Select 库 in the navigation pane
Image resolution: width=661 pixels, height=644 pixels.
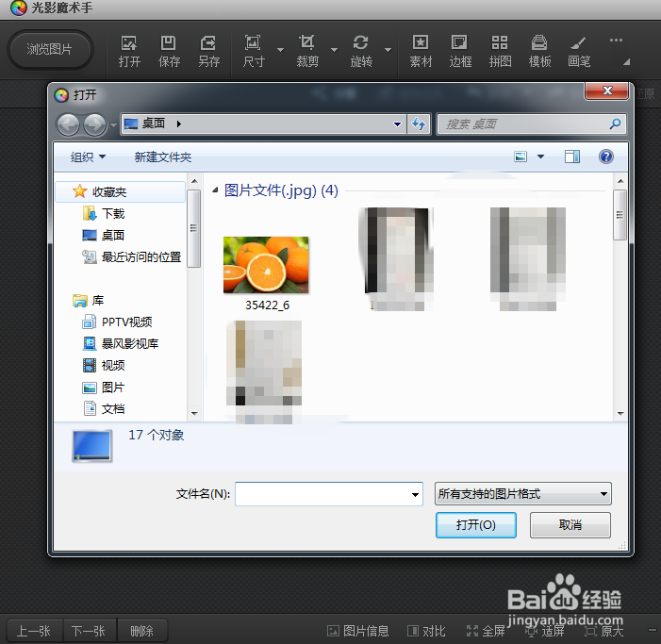coord(88,301)
